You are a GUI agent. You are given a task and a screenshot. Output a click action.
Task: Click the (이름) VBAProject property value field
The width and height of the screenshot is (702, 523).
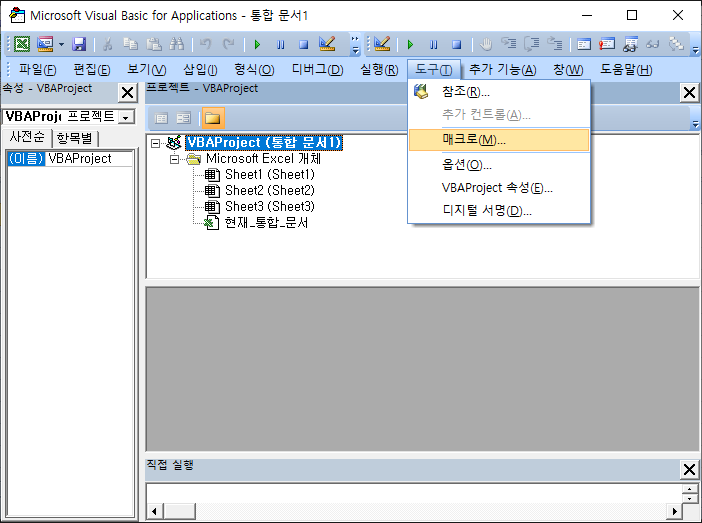[x=89, y=159]
